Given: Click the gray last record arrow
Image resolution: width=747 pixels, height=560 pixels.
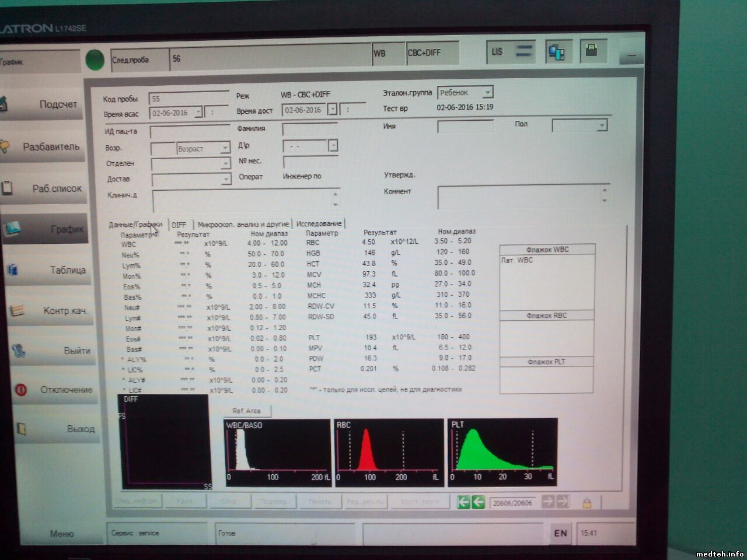Looking at the screenshot, I should (x=563, y=501).
